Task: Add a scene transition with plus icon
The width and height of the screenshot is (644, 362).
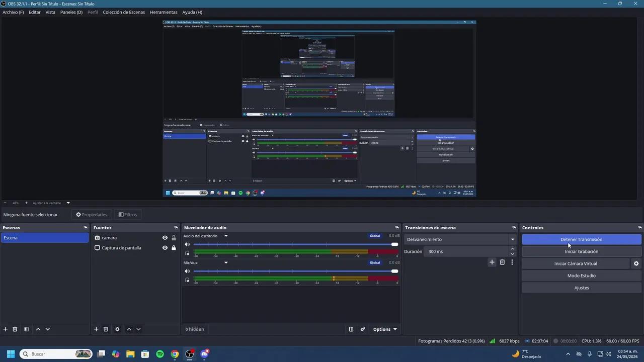Action: click(x=492, y=262)
